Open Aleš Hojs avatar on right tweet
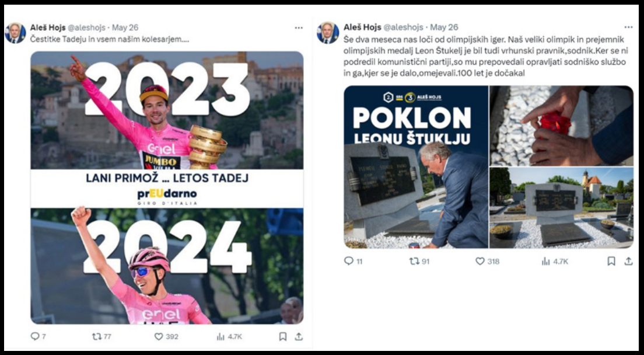Image resolution: width=644 pixels, height=355 pixels. (x=328, y=33)
